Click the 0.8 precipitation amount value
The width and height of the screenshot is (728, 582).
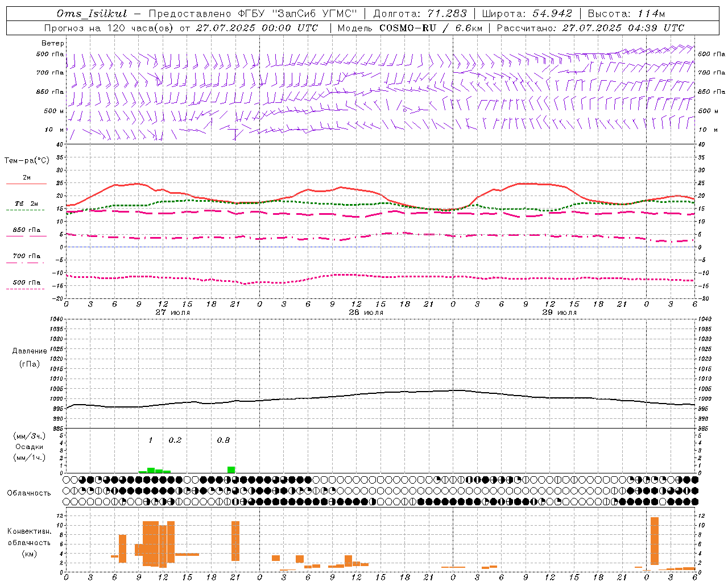[224, 440]
